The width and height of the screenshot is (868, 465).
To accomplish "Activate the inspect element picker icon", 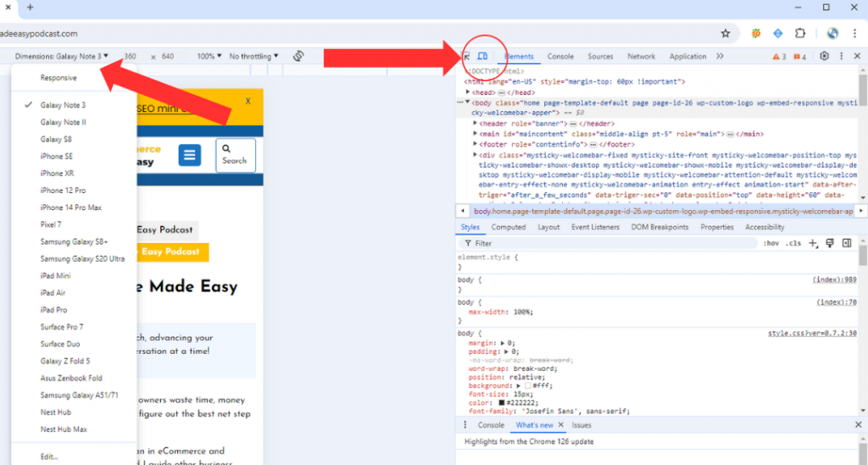I will (467, 56).
